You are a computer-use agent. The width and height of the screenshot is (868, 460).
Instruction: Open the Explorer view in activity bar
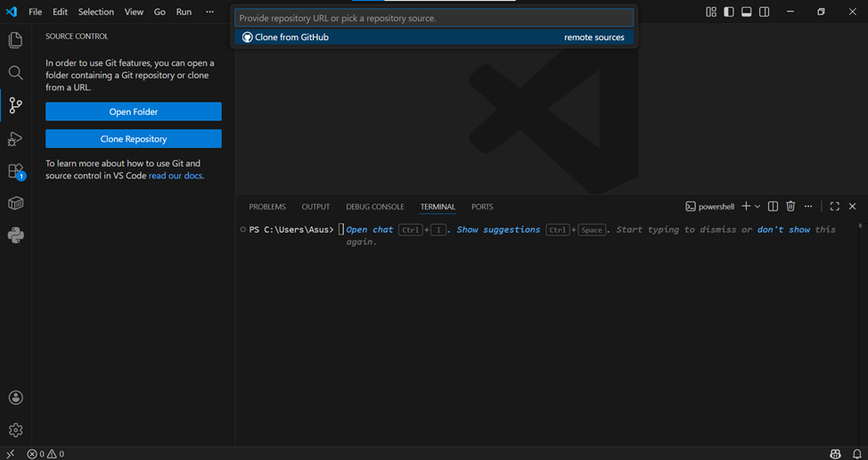click(x=15, y=40)
